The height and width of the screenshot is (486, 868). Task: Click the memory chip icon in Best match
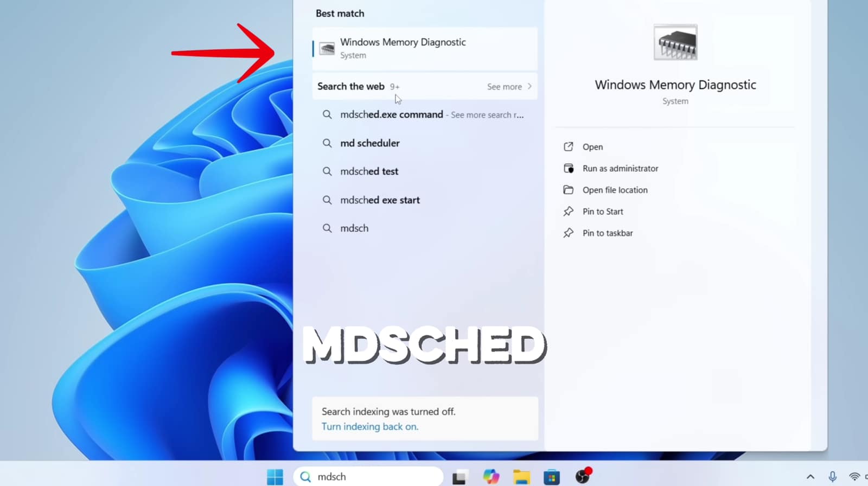[x=327, y=49]
